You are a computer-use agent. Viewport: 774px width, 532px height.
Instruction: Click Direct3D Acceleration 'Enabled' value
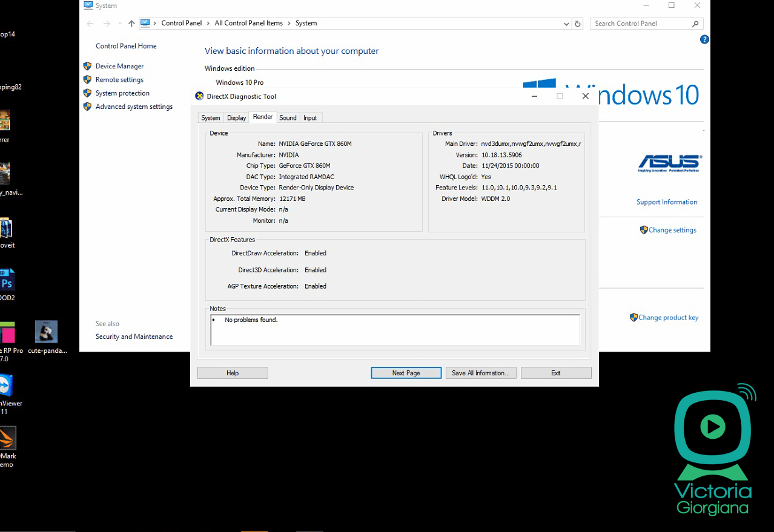316,270
